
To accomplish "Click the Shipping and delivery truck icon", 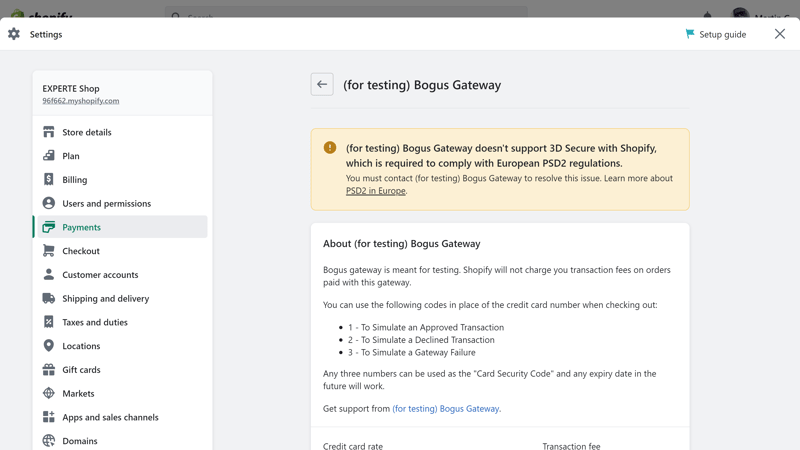I will [x=48, y=298].
